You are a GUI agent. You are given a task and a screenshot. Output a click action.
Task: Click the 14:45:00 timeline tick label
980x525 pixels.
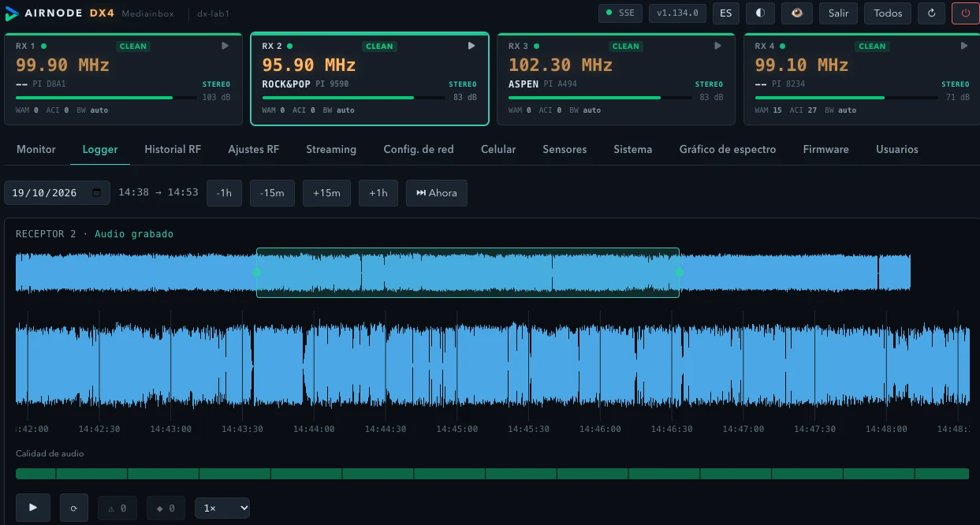(x=457, y=429)
